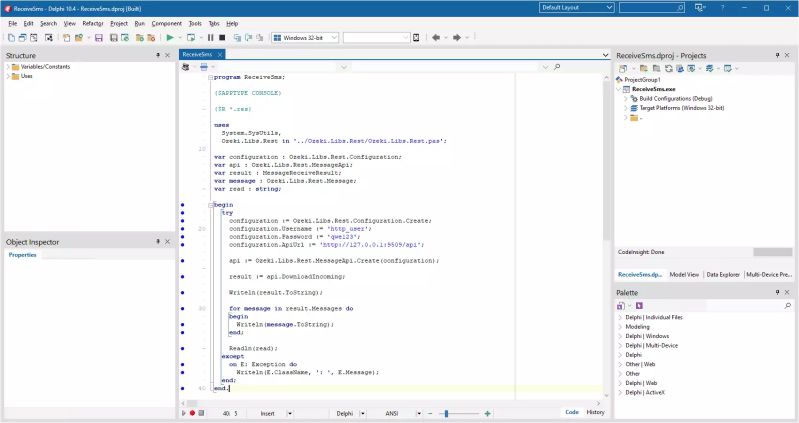This screenshot has height=423, width=799.
Task: Click the Remove from Project folder icon
Action: click(151, 38)
